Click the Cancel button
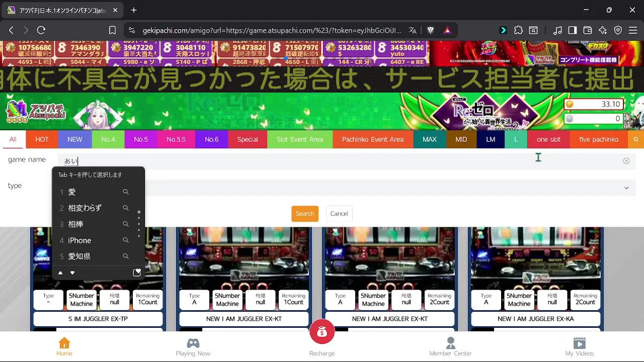 pyautogui.click(x=339, y=214)
